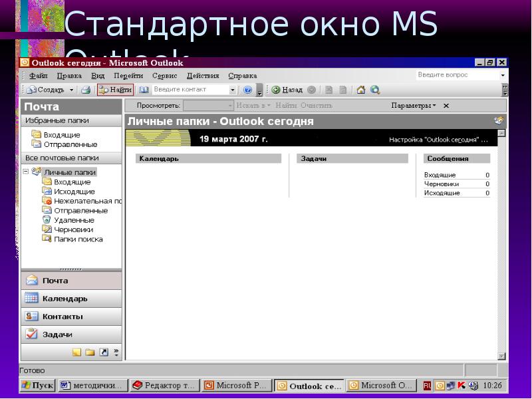Open the Действия menu
Screen dimensions: 532x399
point(203,76)
